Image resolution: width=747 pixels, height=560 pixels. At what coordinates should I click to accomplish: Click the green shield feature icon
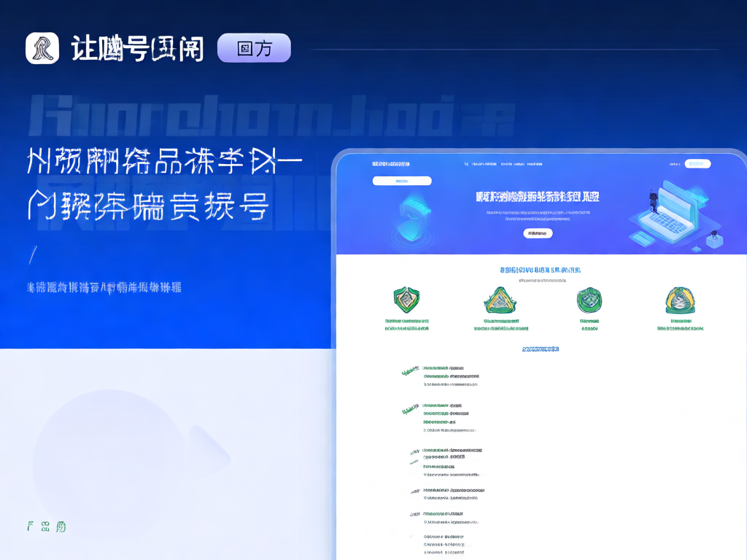pos(406,300)
